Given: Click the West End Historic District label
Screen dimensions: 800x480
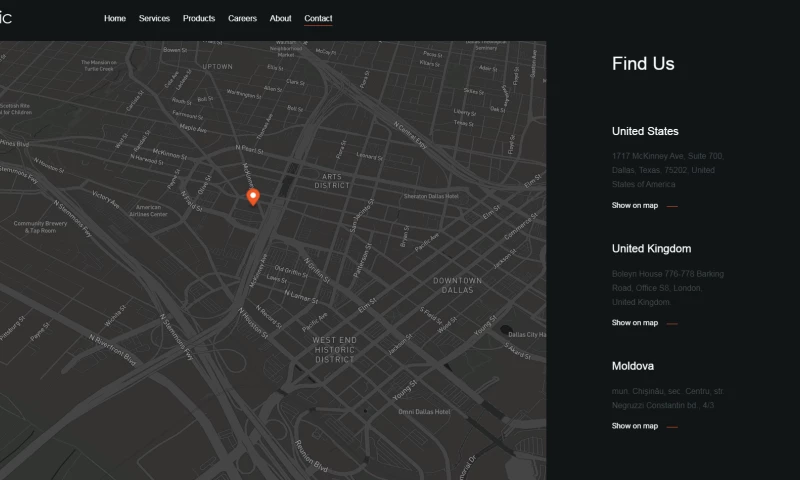Looking at the screenshot, I should 335,349.
